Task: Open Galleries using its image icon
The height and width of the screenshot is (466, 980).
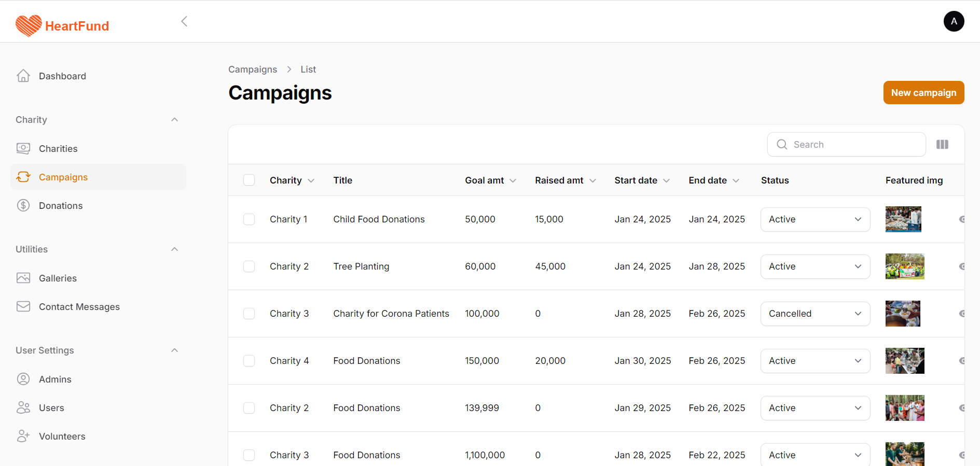Action: click(x=23, y=278)
